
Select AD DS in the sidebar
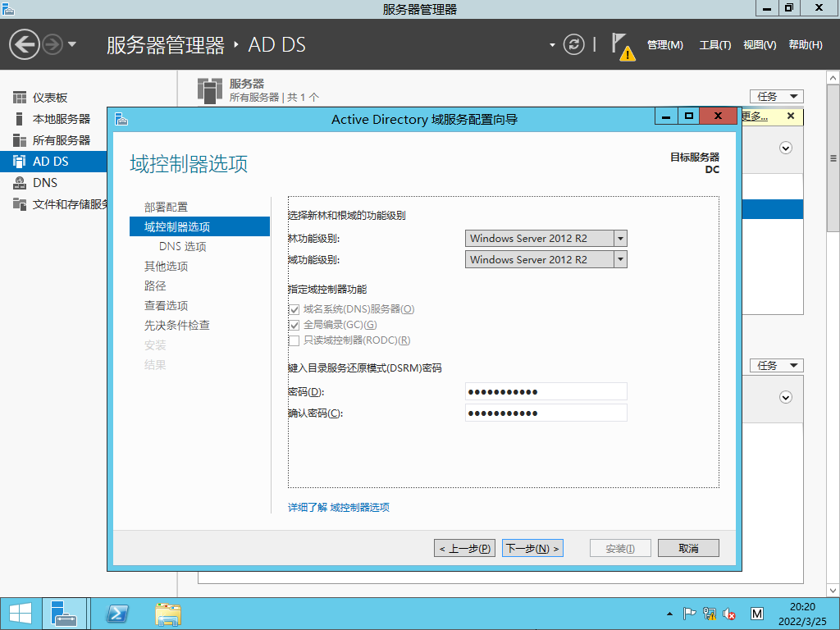[53, 162]
